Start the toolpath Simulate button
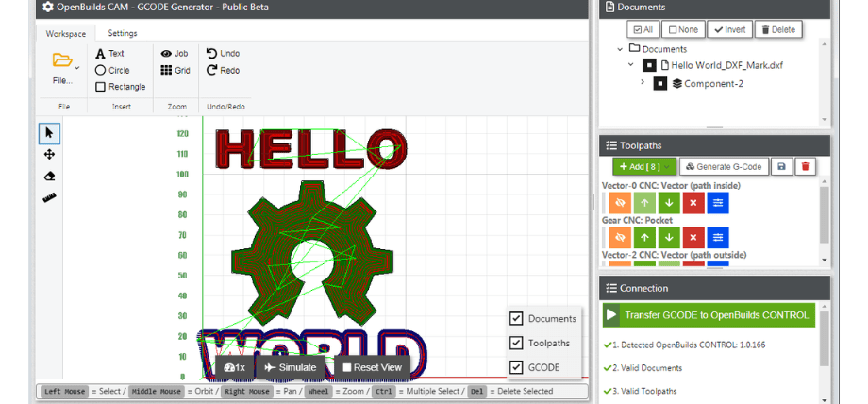 (x=290, y=367)
